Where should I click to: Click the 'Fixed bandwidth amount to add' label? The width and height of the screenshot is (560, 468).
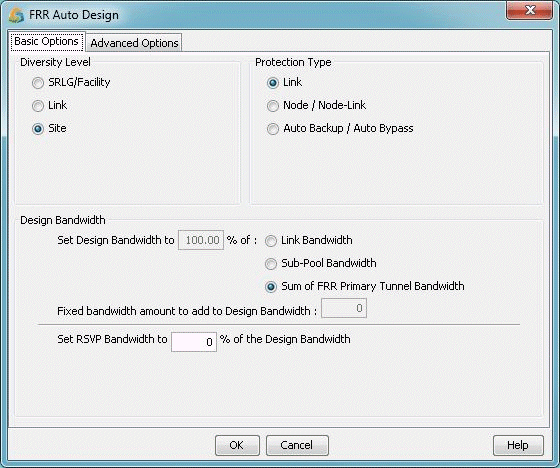187,311
